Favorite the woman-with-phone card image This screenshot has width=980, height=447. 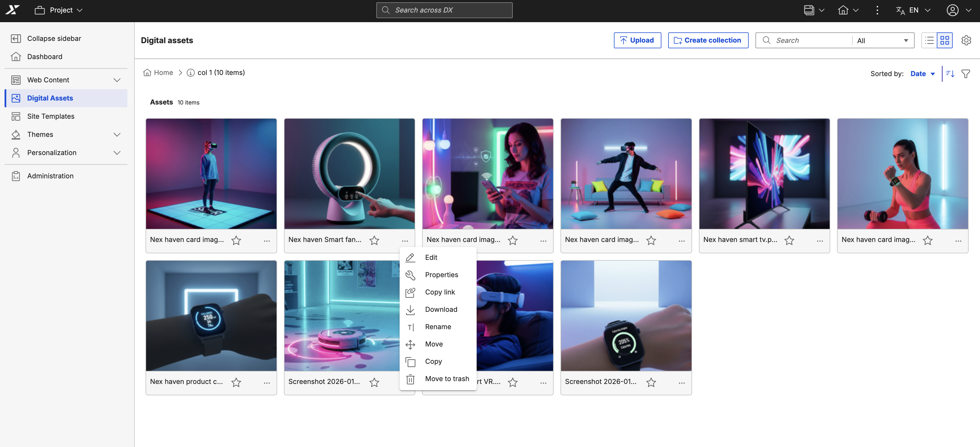point(513,240)
